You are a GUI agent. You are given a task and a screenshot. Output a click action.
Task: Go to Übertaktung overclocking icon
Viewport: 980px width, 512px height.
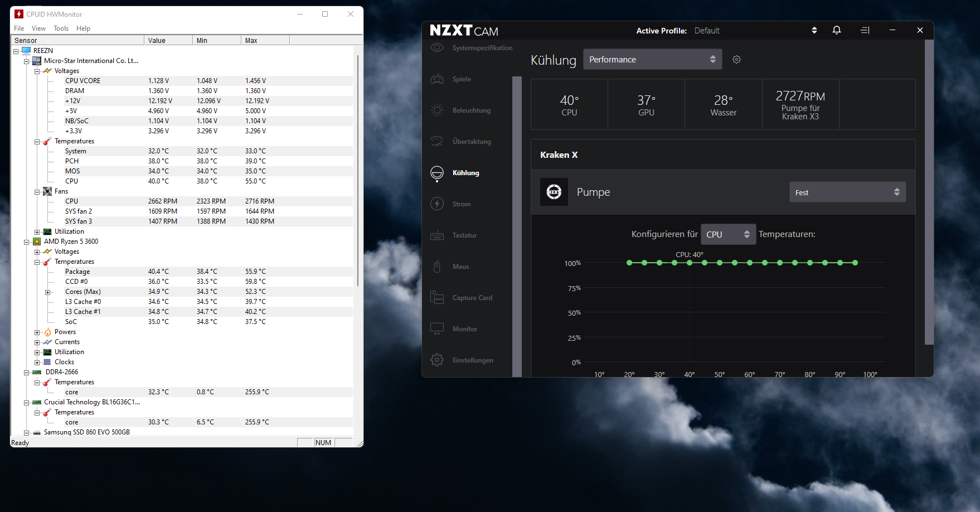[x=437, y=142]
